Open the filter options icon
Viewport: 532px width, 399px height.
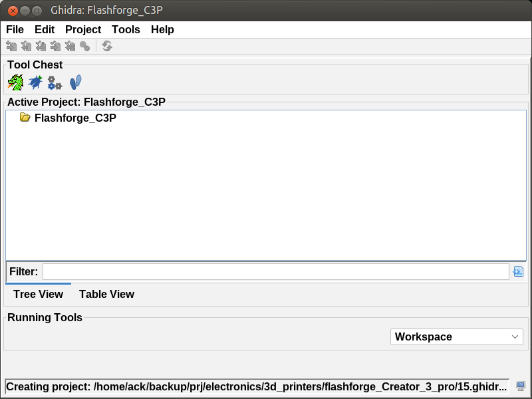[x=518, y=271]
